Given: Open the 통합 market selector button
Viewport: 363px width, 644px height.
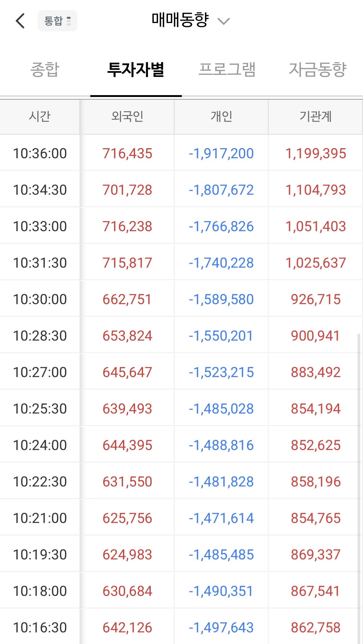Looking at the screenshot, I should 57,21.
